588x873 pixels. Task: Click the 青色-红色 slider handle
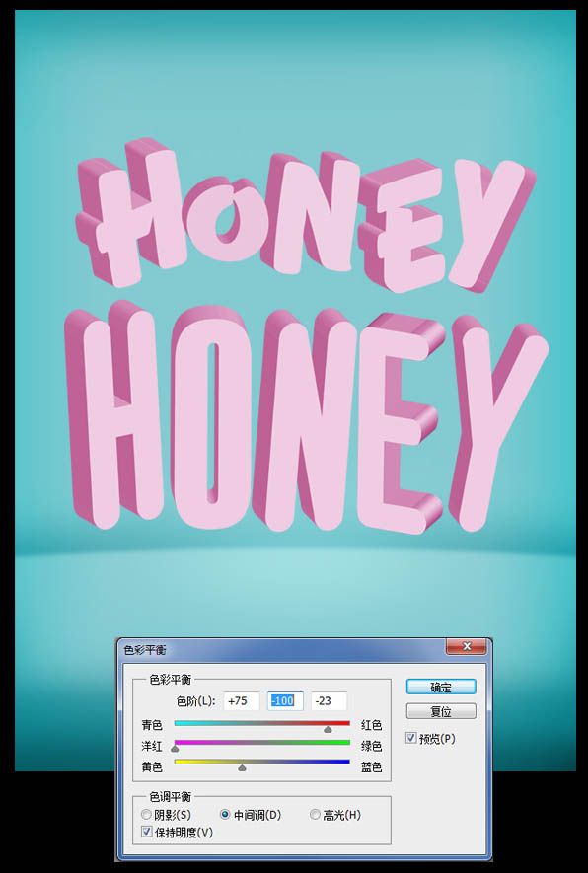(x=328, y=729)
